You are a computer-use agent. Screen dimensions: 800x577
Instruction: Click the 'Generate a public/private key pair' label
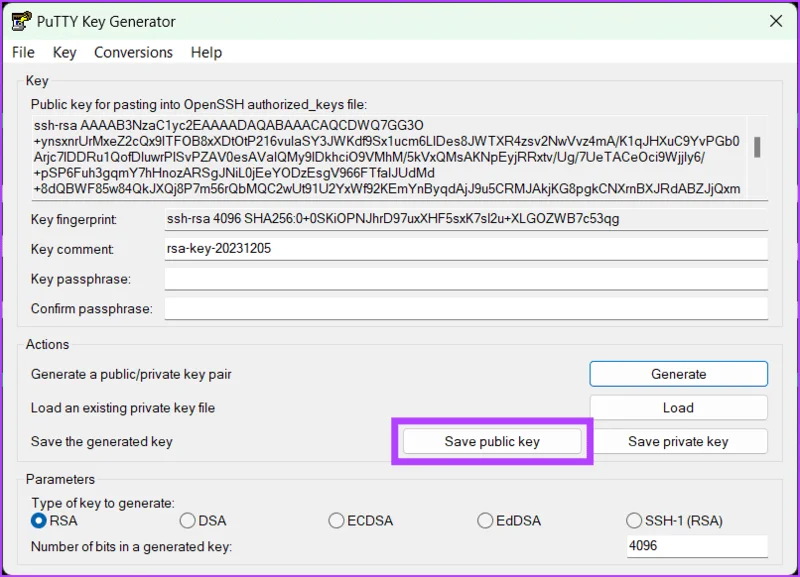[x=131, y=374]
